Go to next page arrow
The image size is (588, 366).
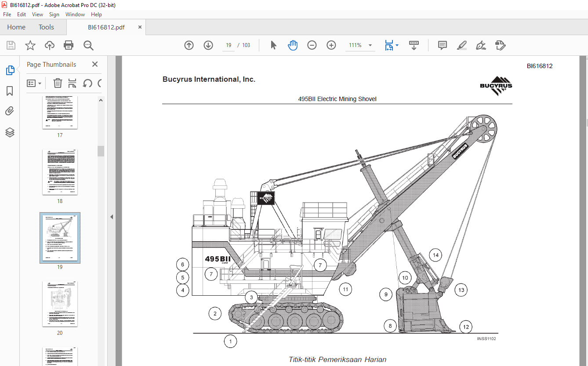[208, 45]
